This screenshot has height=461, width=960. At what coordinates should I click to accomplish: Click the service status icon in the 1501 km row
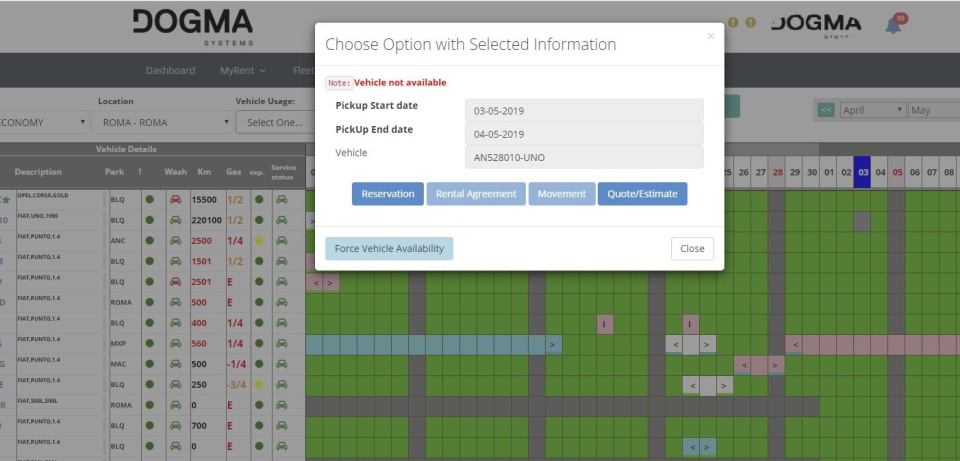(282, 261)
